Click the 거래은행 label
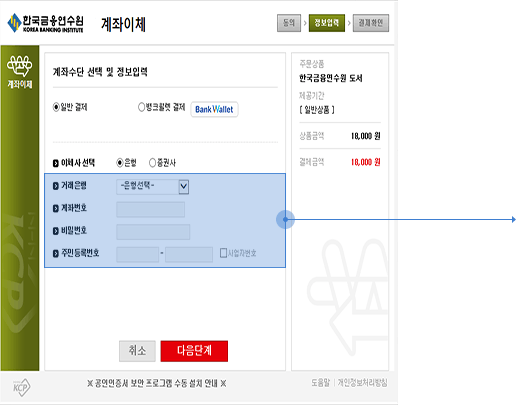This screenshot has width=516, height=405. [x=74, y=185]
